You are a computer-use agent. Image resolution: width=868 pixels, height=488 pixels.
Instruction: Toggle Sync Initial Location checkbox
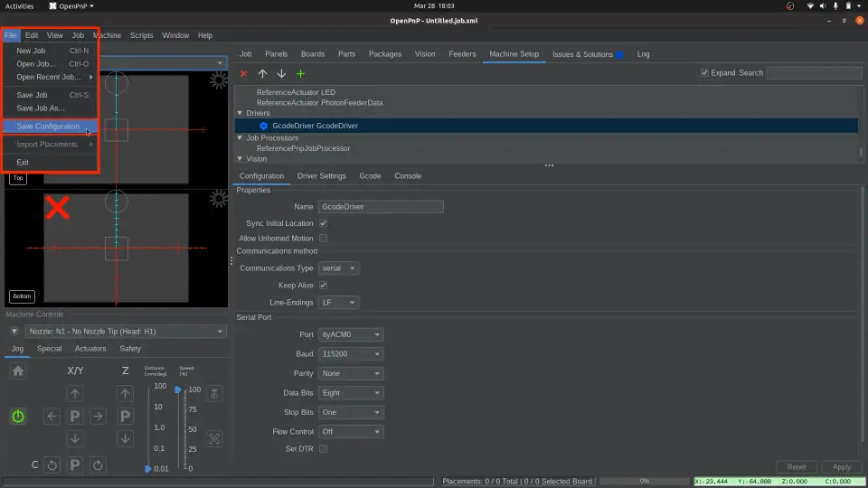click(324, 223)
